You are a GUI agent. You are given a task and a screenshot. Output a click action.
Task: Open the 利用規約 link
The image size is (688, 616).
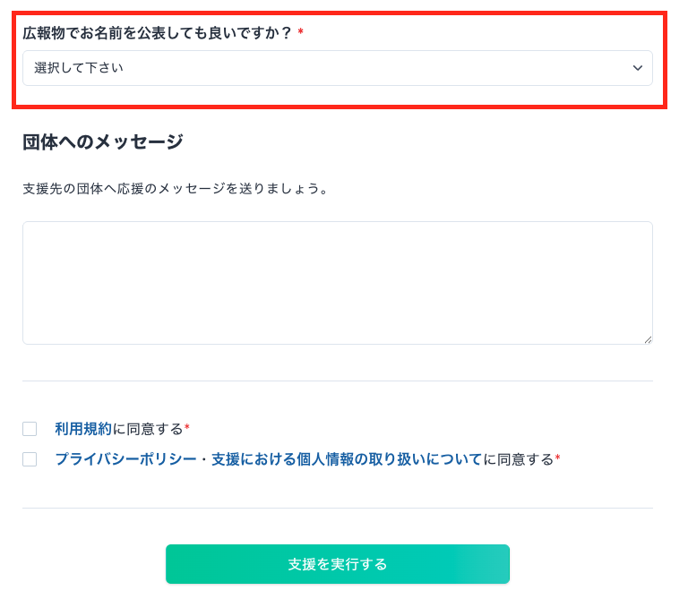[x=83, y=429]
